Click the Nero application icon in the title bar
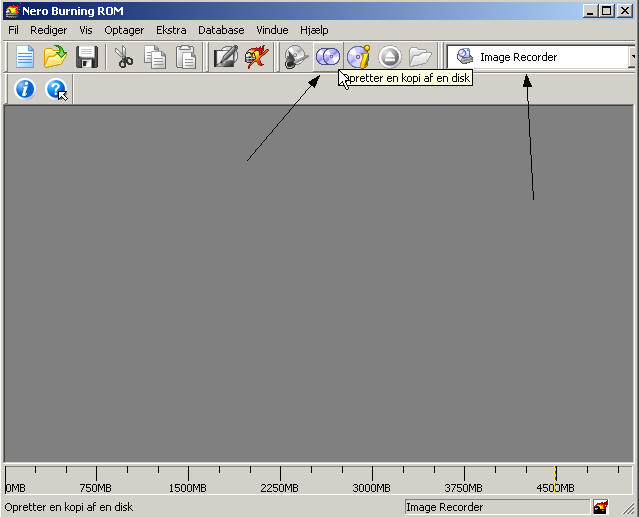 pos(12,11)
